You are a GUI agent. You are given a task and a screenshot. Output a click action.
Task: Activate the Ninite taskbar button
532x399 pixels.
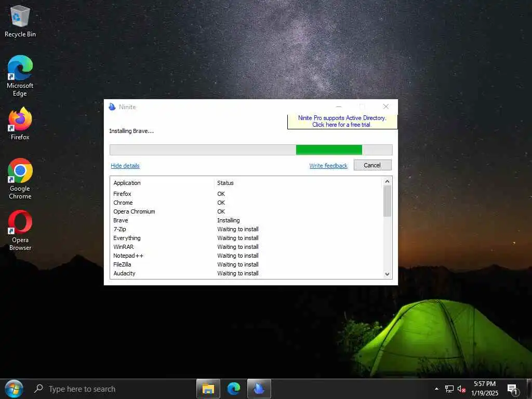click(259, 389)
